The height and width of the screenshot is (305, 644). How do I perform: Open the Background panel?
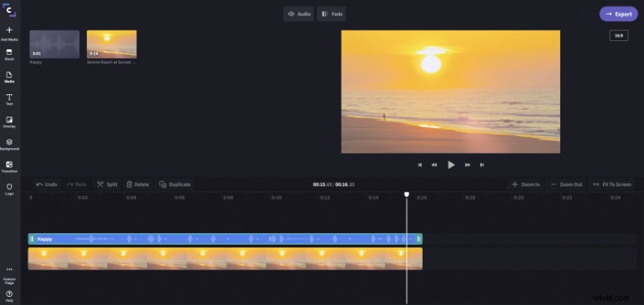point(9,145)
